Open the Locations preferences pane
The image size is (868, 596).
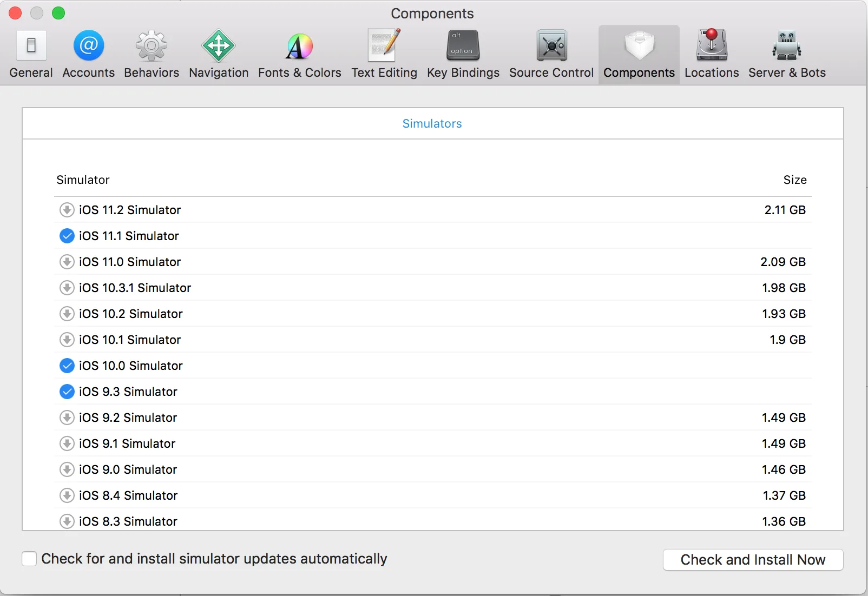pyautogui.click(x=712, y=55)
